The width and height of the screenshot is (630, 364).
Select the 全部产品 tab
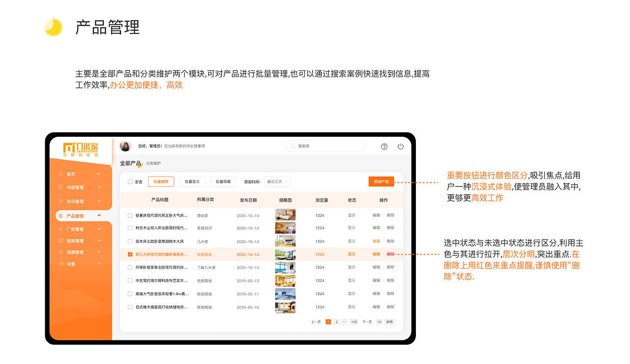pyautogui.click(x=130, y=162)
